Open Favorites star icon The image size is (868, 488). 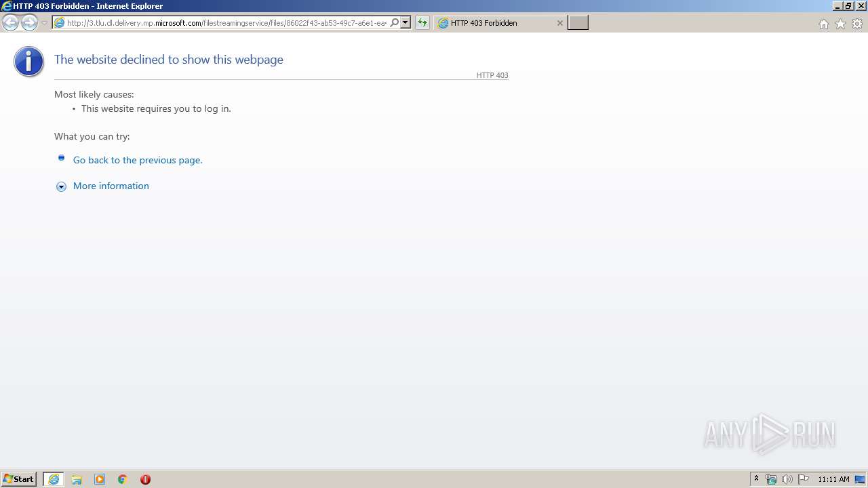(x=840, y=24)
